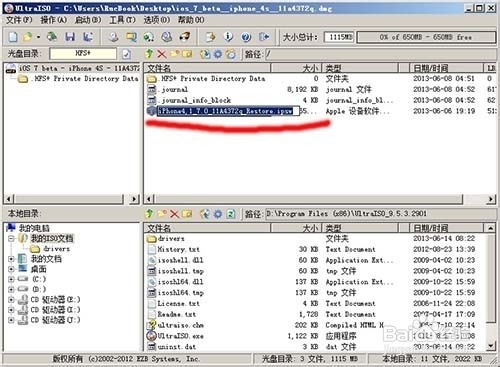Rename item icon in image pane toolbar

pos(187,54)
